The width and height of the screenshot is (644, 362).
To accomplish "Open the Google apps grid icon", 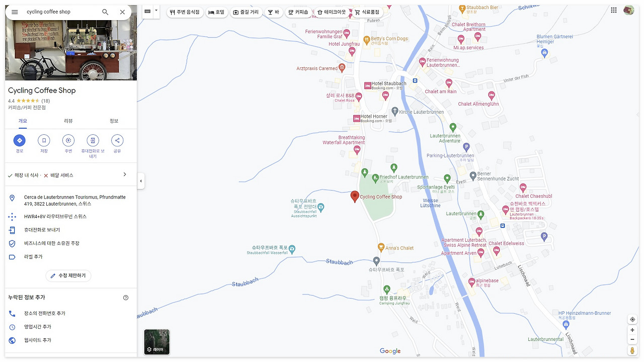I will pyautogui.click(x=614, y=10).
